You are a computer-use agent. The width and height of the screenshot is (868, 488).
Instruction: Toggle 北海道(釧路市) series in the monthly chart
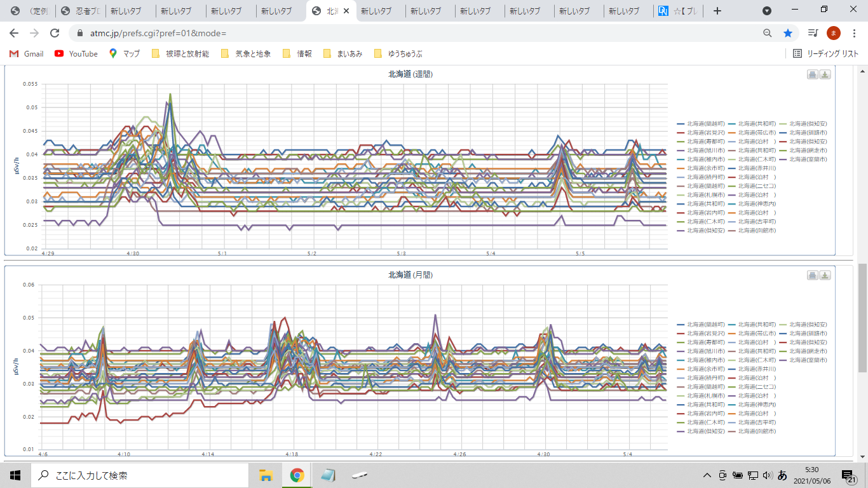pos(804,333)
